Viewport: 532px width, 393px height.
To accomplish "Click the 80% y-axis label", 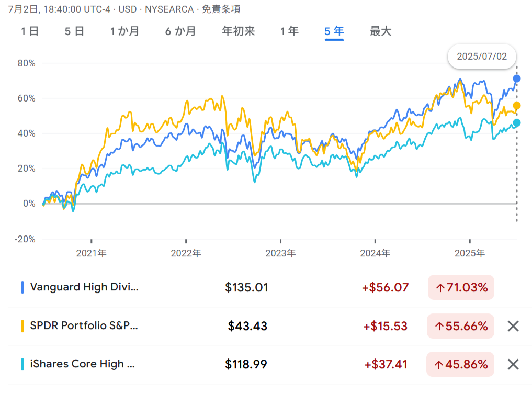I will 27,63.
